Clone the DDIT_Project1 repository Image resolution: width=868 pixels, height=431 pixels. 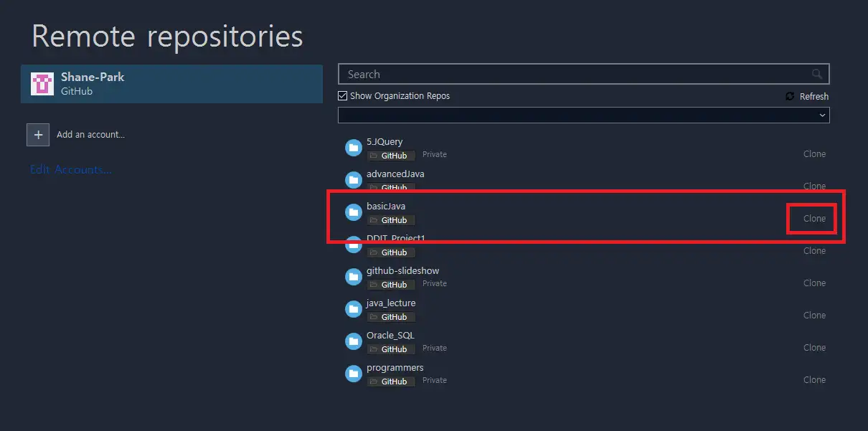(814, 251)
